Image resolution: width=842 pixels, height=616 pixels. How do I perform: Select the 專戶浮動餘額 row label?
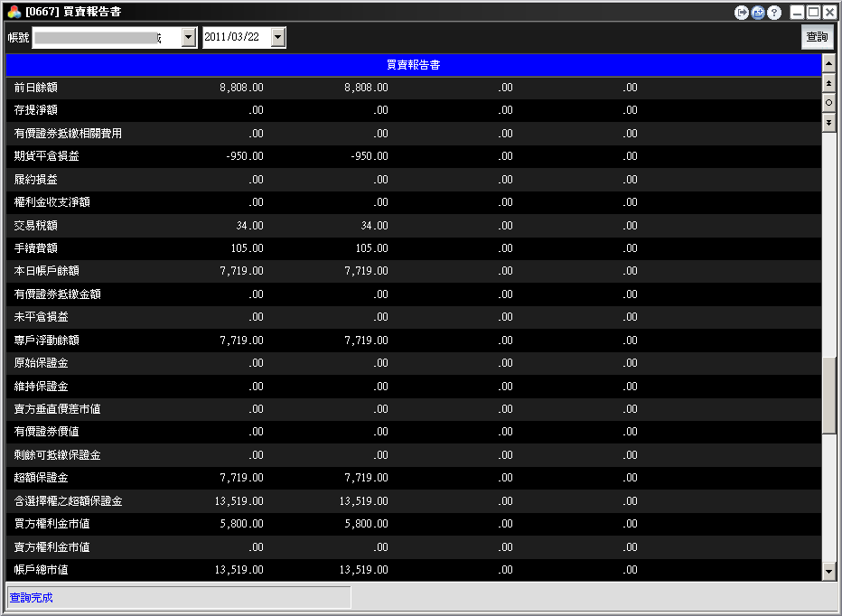[47, 341]
